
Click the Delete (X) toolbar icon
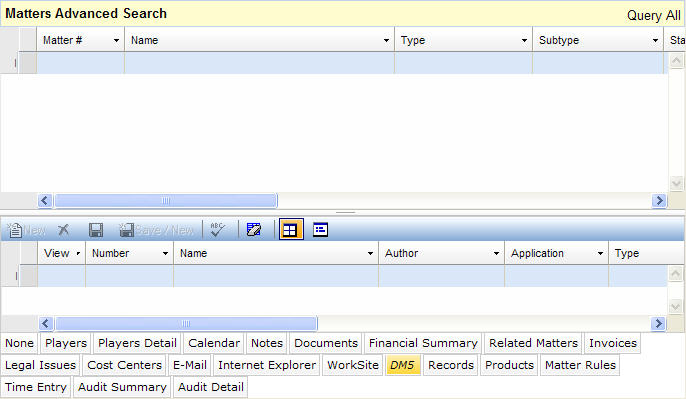tap(63, 230)
